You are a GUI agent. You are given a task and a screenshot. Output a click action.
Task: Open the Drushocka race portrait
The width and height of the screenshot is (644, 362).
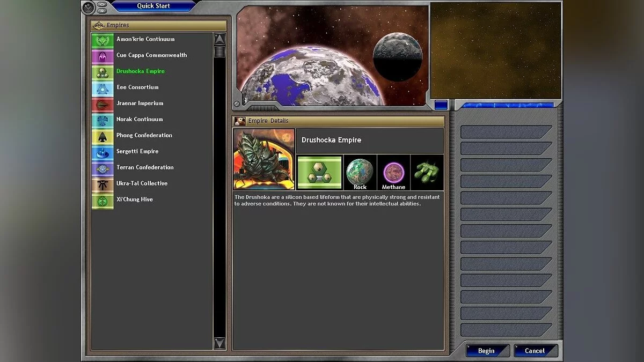pos(264,159)
